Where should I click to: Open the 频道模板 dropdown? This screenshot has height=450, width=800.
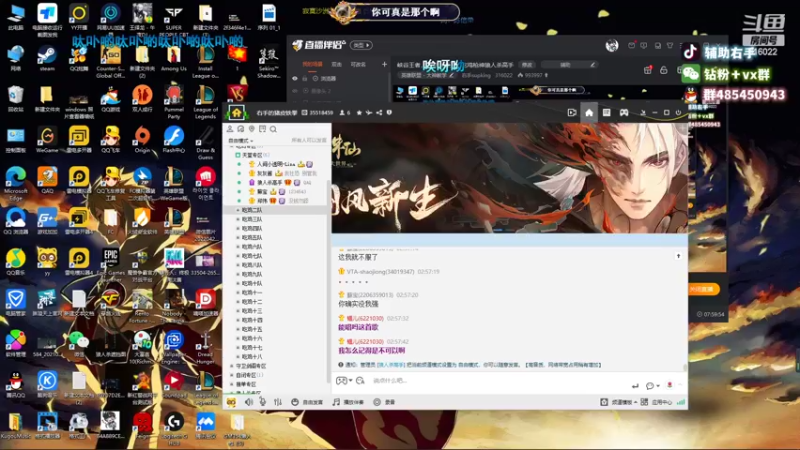click(x=624, y=402)
